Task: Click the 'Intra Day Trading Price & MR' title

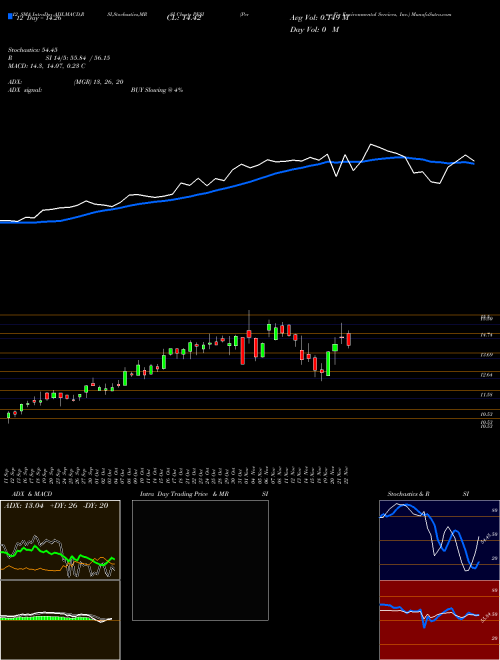Action: pos(184,494)
